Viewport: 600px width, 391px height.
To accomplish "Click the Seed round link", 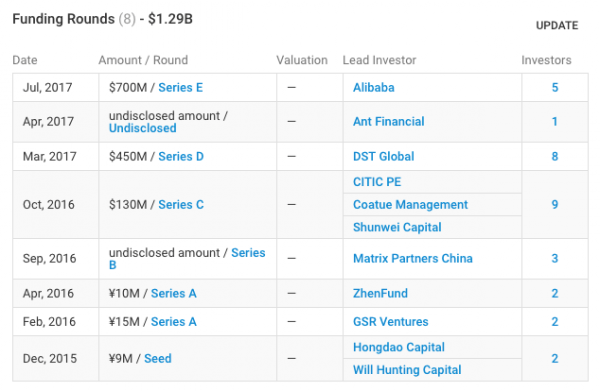I will [x=158, y=358].
